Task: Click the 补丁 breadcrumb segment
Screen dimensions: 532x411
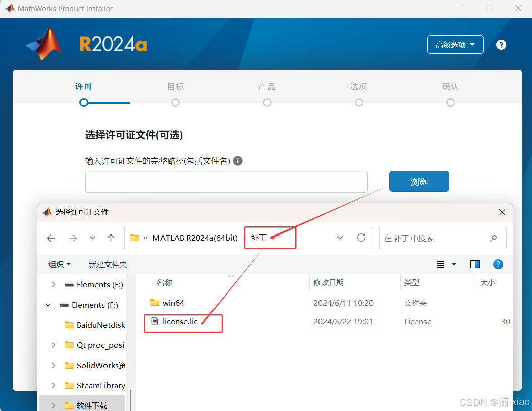Action: click(x=258, y=238)
